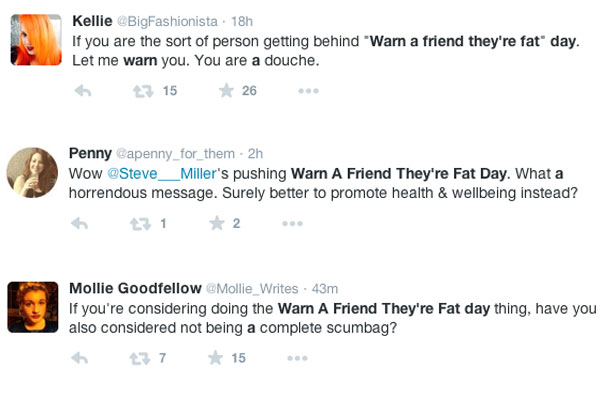The height and width of the screenshot is (404, 614).
Task: Visit the @apenny_for_them handle
Action: (175, 154)
